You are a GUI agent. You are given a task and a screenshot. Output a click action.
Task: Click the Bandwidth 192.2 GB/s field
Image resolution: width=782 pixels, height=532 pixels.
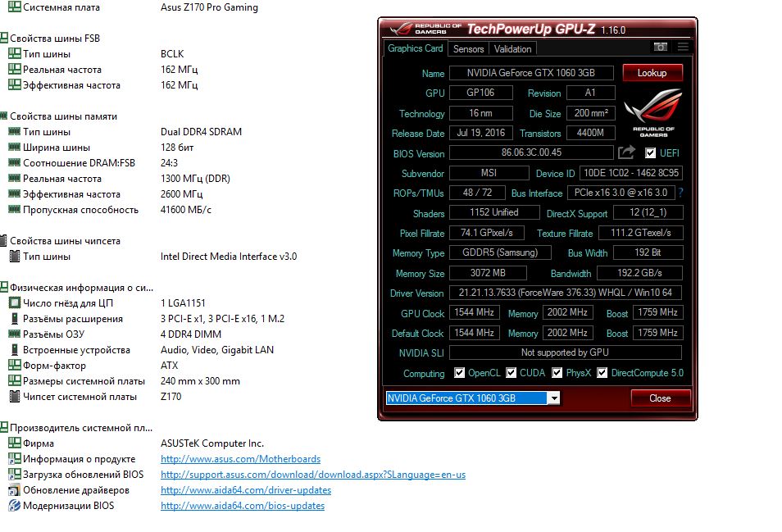[639, 273]
